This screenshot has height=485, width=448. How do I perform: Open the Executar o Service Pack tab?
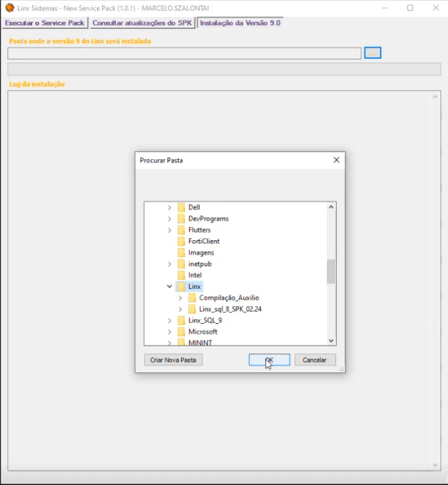click(x=44, y=23)
